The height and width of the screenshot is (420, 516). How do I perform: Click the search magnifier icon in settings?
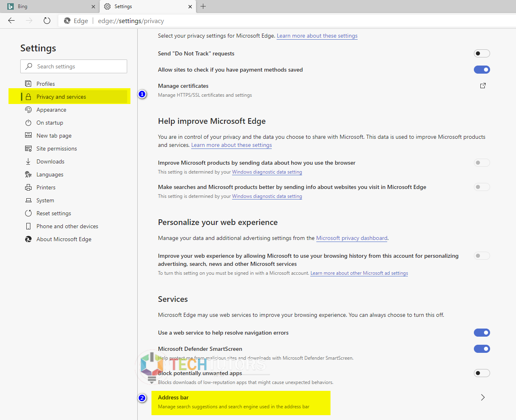click(29, 66)
